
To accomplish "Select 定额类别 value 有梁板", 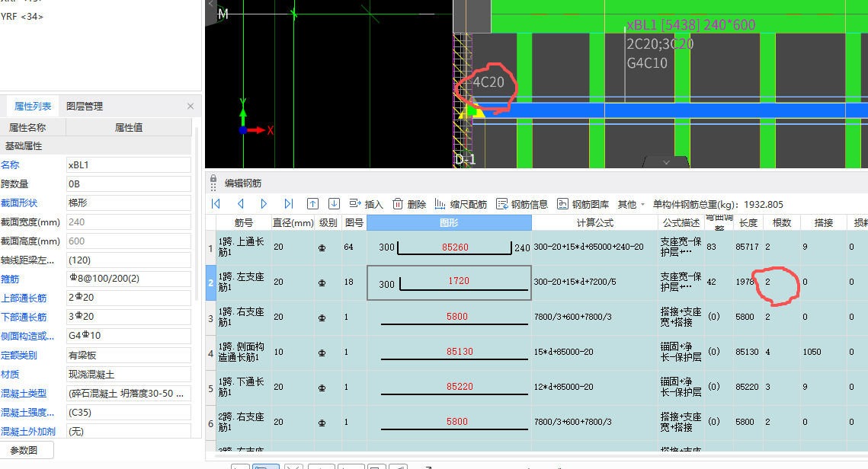I will coord(129,355).
